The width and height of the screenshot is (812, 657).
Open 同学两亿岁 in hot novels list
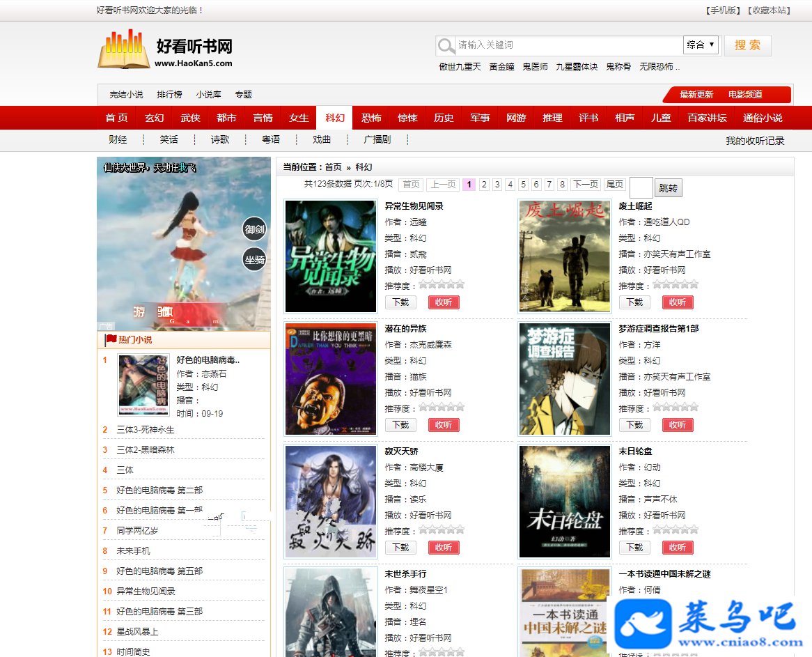(137, 531)
